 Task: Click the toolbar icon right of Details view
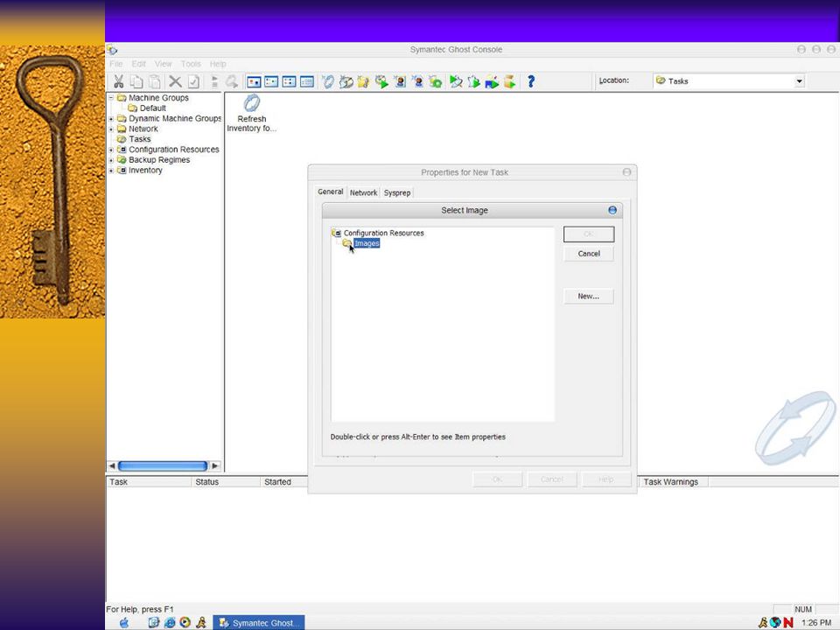point(328,81)
